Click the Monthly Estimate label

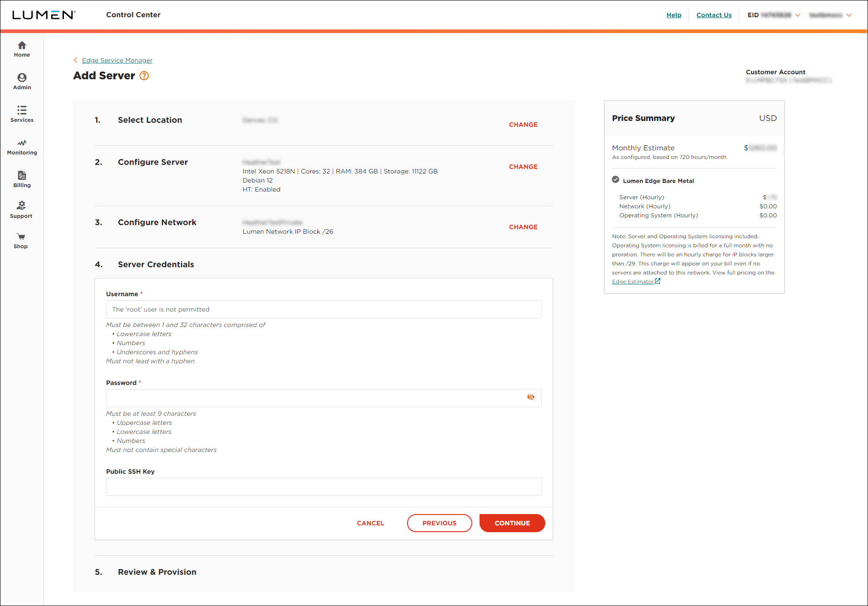click(x=643, y=148)
